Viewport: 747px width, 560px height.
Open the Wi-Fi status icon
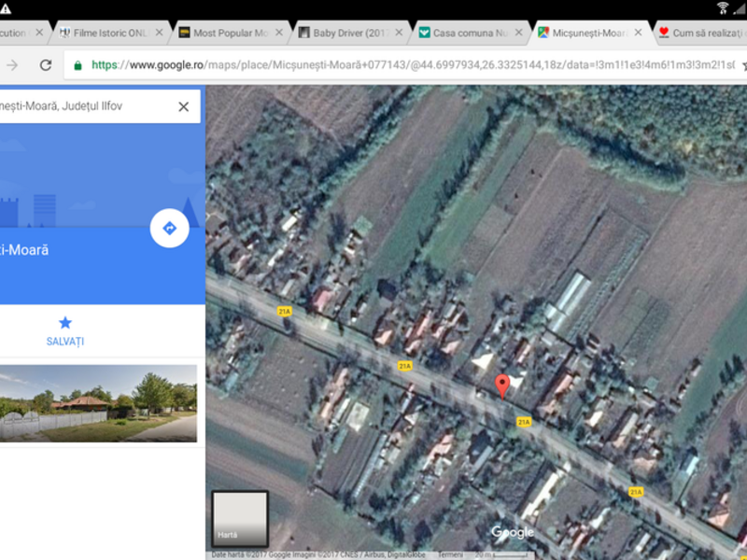722,8
